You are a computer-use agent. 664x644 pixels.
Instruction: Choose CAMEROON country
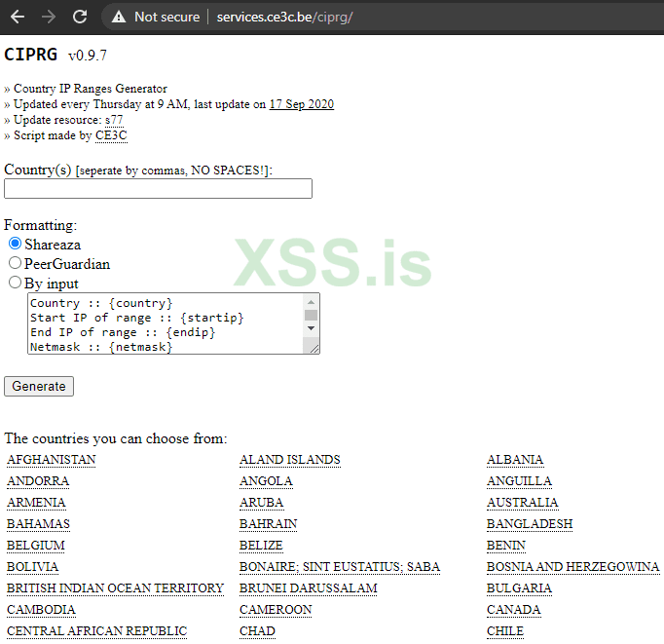coord(276,610)
